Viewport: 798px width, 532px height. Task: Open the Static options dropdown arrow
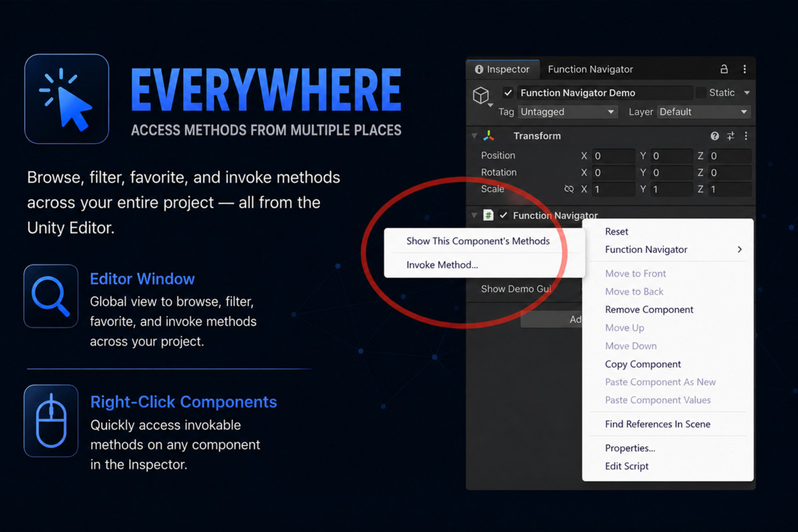point(747,92)
